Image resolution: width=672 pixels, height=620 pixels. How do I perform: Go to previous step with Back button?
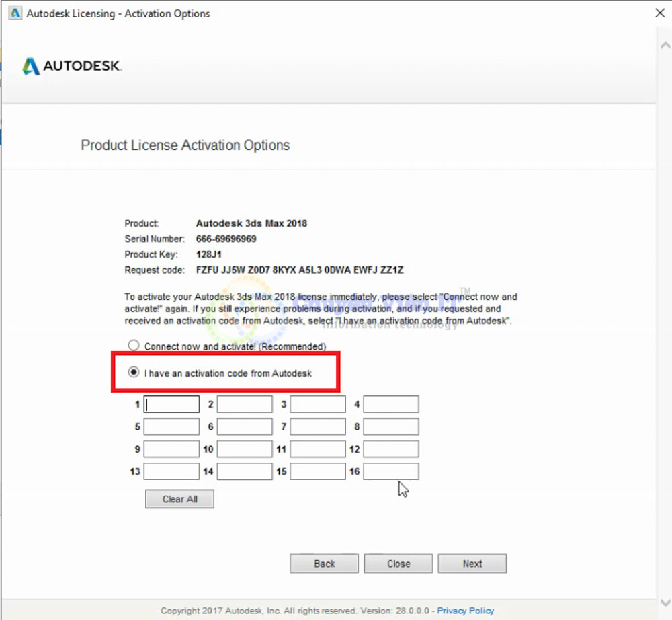(x=324, y=564)
